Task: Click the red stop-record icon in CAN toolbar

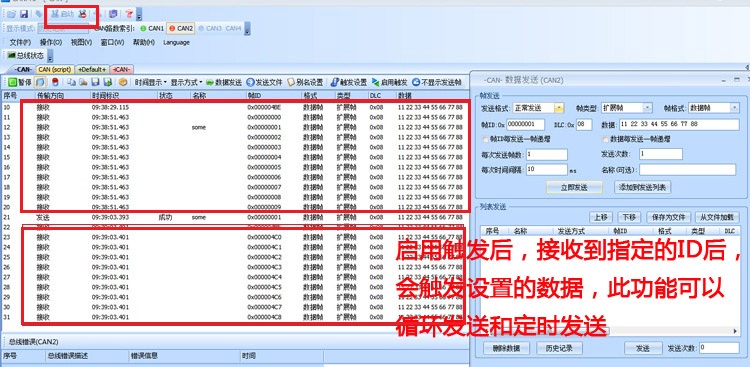Action: tap(55, 82)
